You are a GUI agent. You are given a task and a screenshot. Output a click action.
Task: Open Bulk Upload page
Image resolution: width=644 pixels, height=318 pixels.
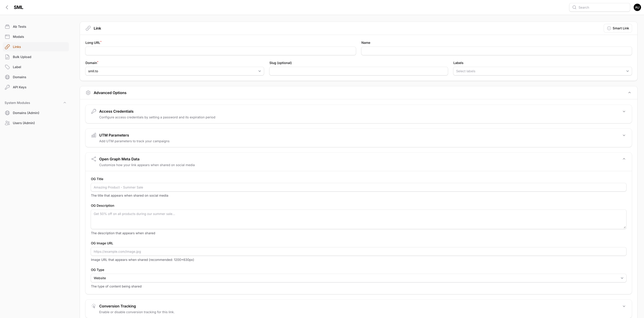[x=22, y=57]
